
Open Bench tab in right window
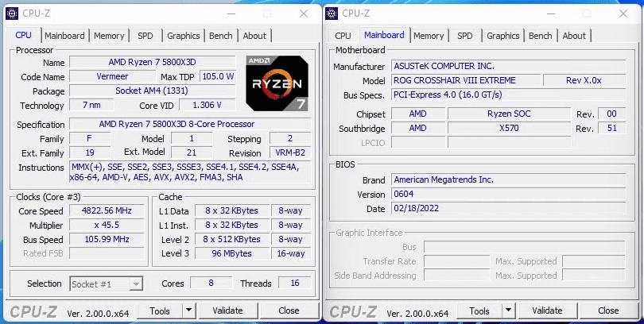(x=540, y=36)
